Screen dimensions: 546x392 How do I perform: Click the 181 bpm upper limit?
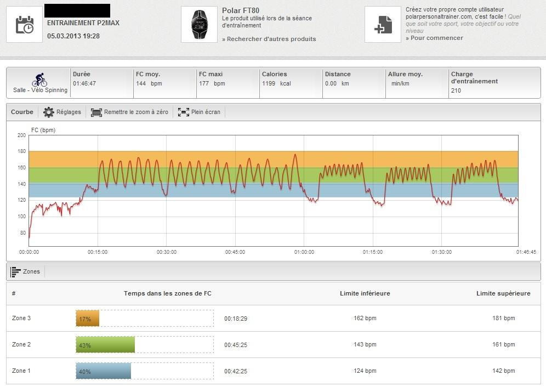tap(504, 318)
